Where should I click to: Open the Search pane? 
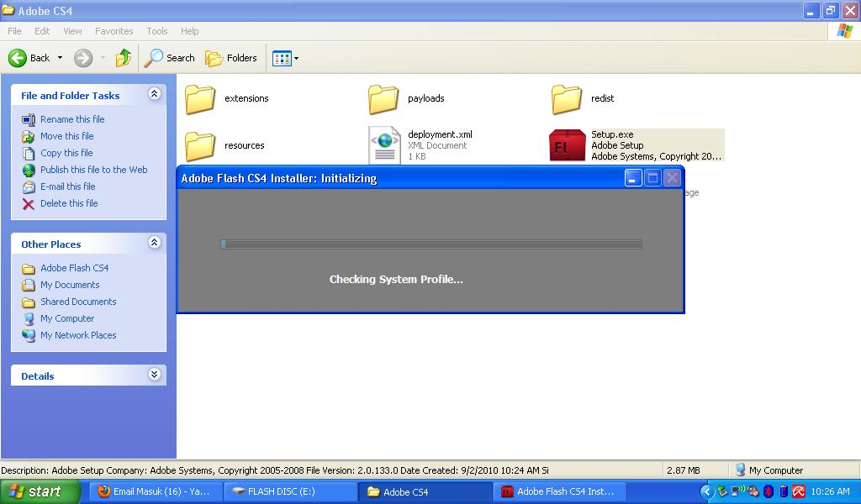169,58
